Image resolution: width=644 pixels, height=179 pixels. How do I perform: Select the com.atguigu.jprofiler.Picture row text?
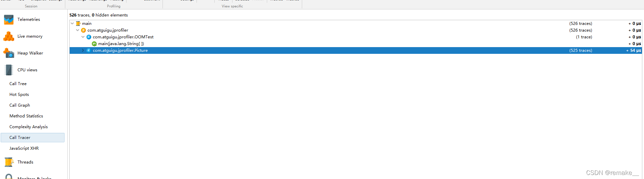pos(120,50)
